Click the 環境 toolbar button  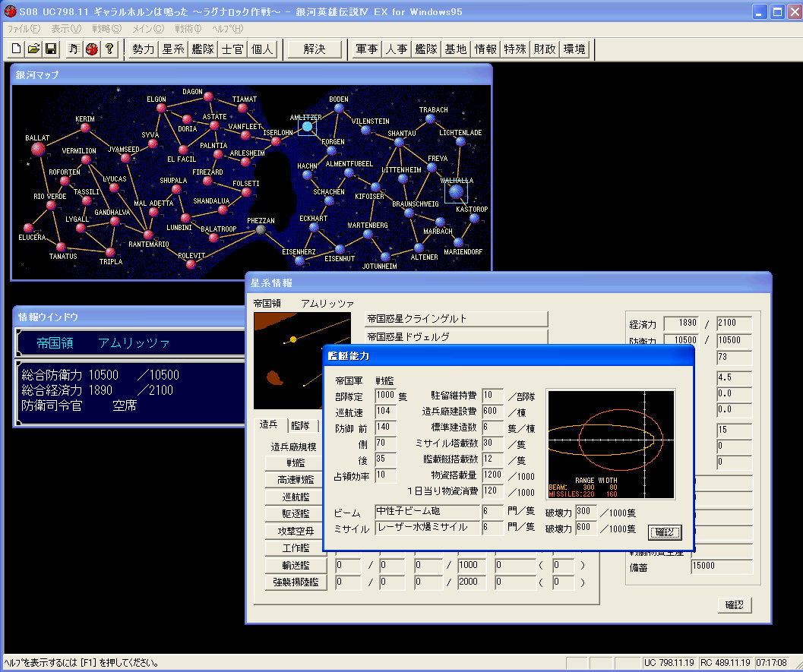[574, 49]
